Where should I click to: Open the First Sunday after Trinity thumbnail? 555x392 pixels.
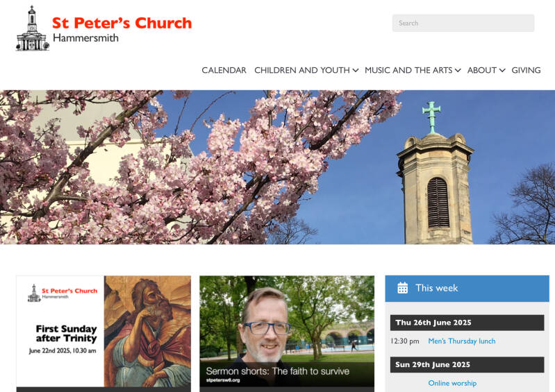(x=103, y=331)
